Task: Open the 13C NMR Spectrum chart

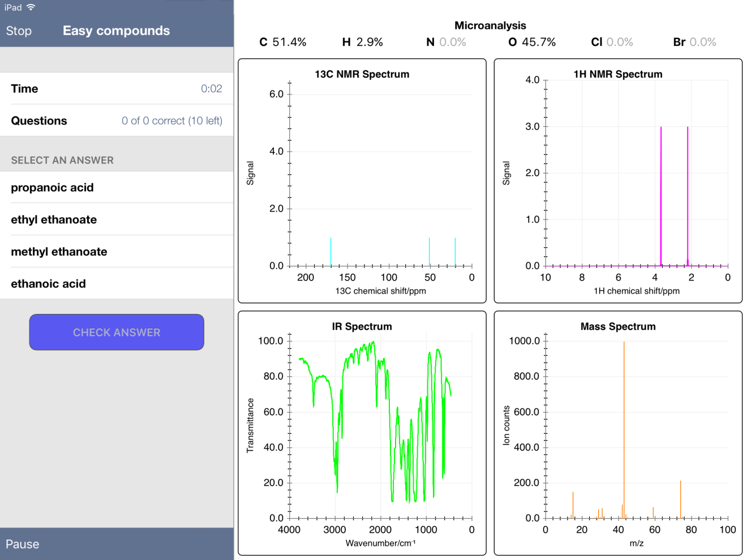Action: (362, 181)
